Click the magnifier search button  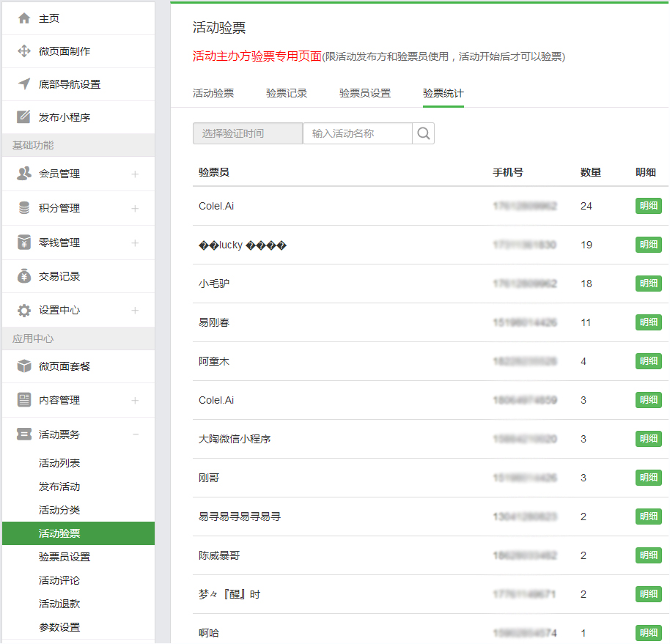pos(424,133)
